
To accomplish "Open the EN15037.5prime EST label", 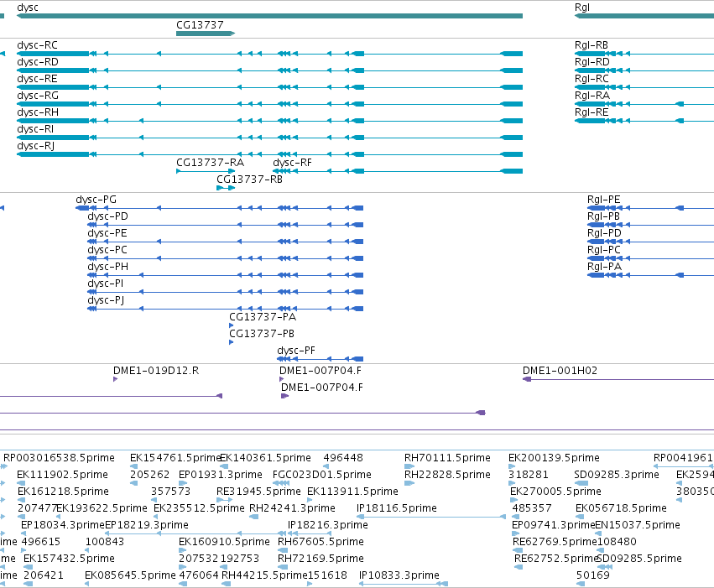I will 638,525.
